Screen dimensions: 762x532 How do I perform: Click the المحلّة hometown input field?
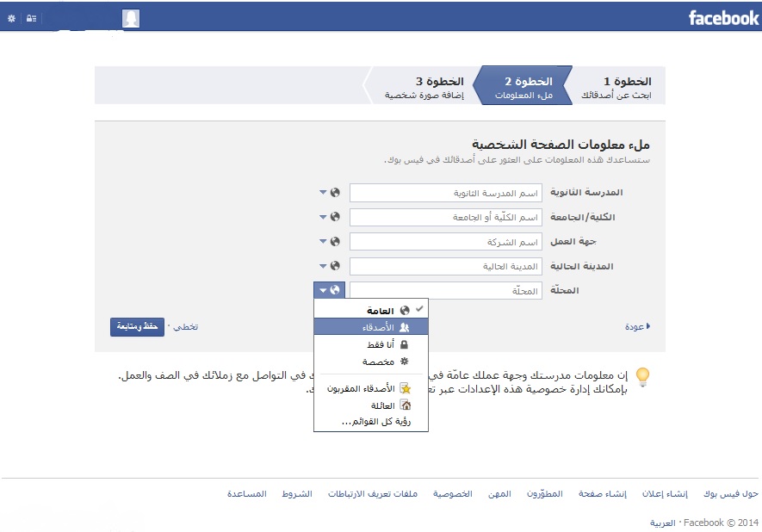pyautogui.click(x=446, y=291)
